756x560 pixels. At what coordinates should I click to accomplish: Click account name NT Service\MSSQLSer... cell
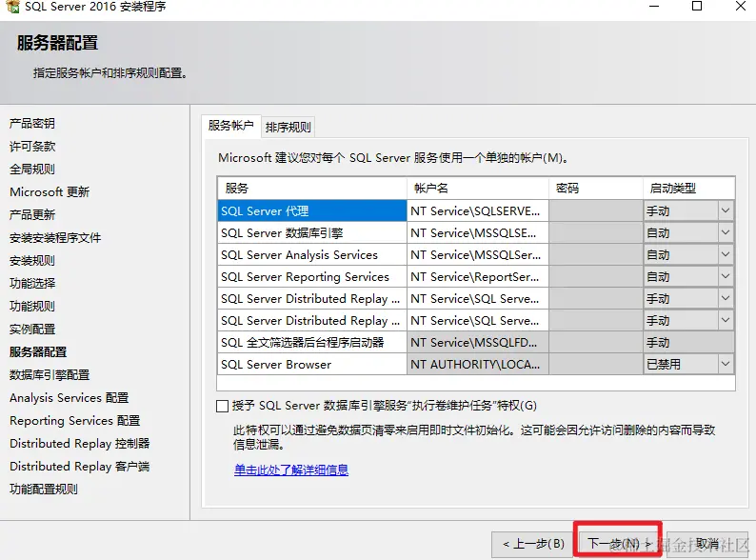click(x=478, y=254)
